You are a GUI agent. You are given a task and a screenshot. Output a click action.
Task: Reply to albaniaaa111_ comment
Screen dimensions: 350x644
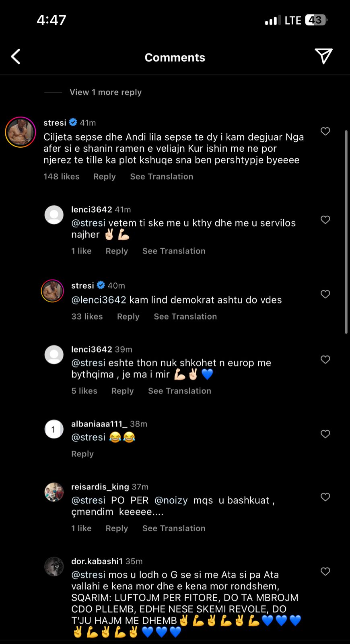(82, 454)
